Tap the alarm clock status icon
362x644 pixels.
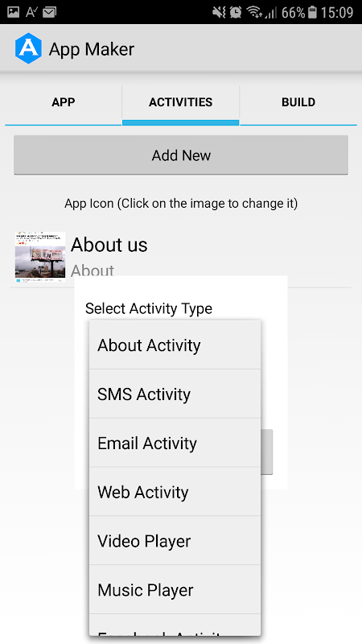point(236,12)
